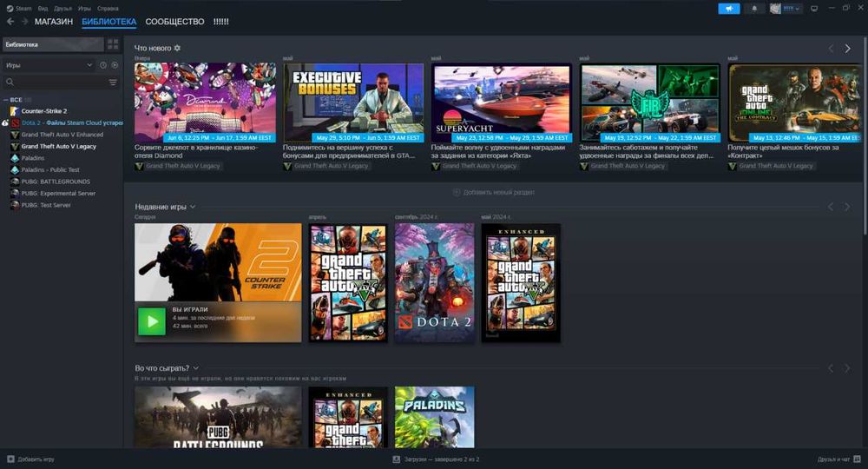Click the Steam logo in the menu bar
Viewport: 868px width, 469px height.
(x=10, y=9)
